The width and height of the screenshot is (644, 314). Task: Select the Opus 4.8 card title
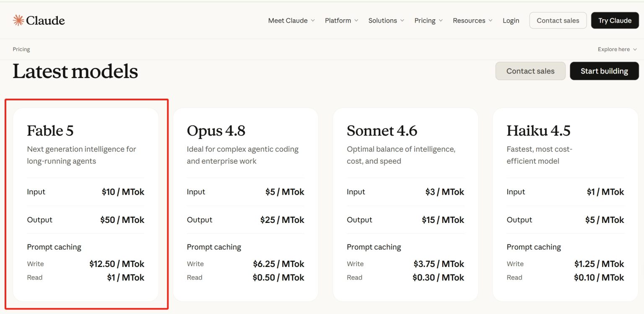click(216, 131)
